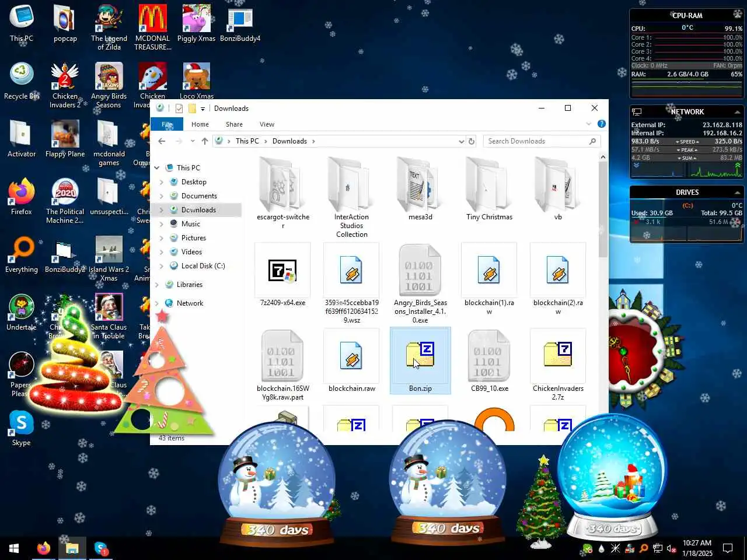Screen dimensions: 747x560
Task: Launch BonziBuddy4 desktop shortcut
Action: [240, 23]
